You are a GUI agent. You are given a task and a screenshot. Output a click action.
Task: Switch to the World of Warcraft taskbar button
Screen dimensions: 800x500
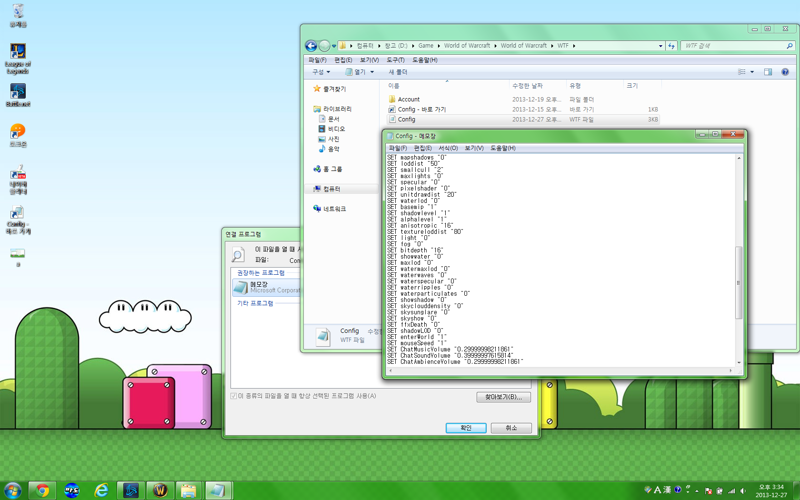[x=160, y=490]
